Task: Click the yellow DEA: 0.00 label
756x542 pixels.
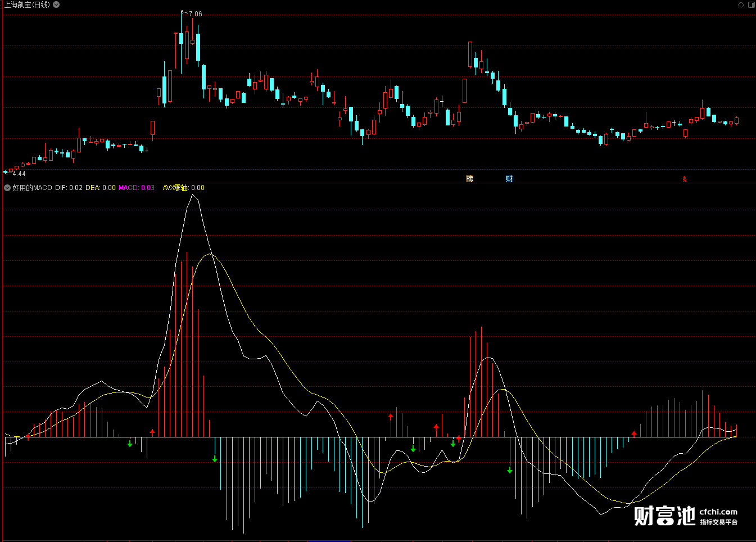Action: tap(101, 188)
